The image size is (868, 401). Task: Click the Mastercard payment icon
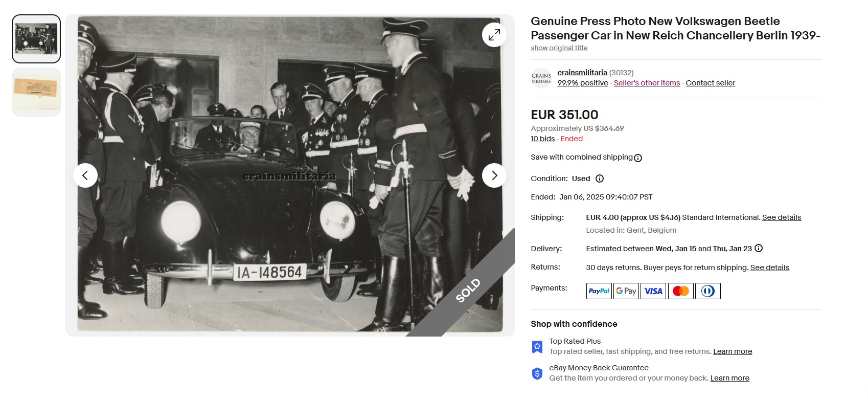(680, 291)
